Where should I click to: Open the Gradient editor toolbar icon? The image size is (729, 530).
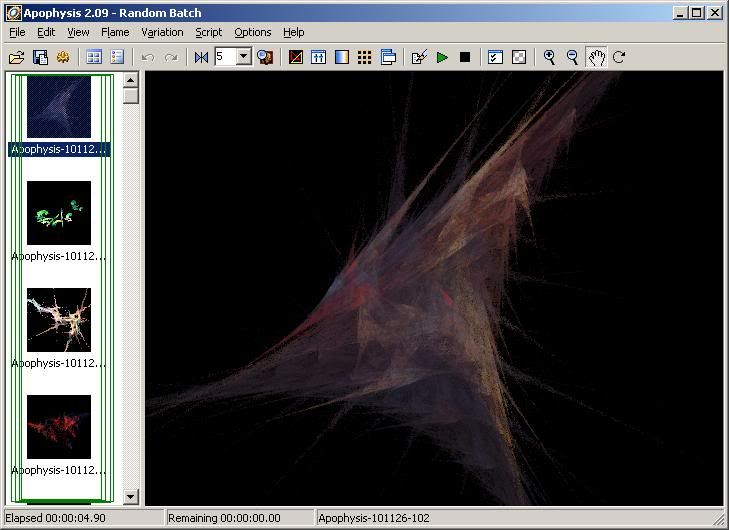(x=342, y=57)
